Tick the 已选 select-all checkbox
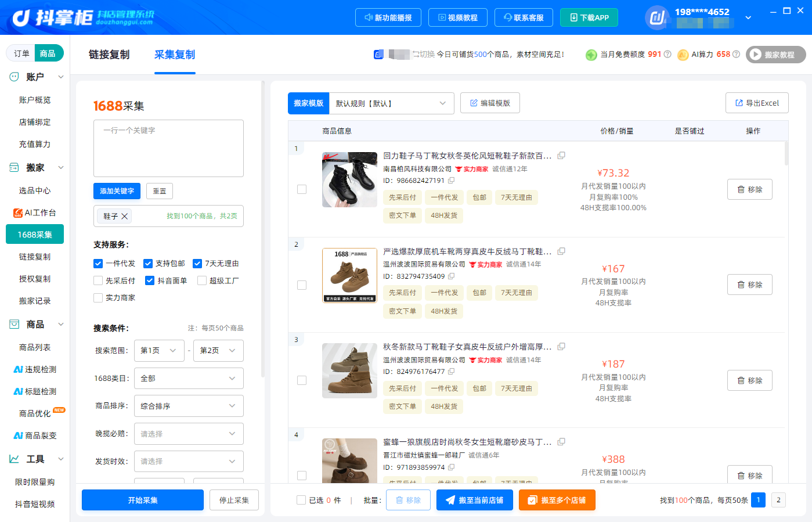The width and height of the screenshot is (812, 522). point(301,500)
